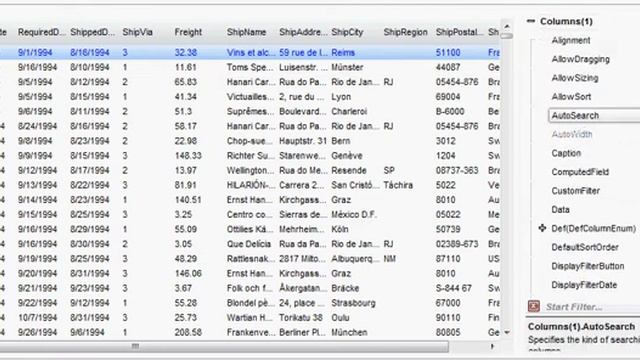Click the Resende city cell

click(x=349, y=170)
